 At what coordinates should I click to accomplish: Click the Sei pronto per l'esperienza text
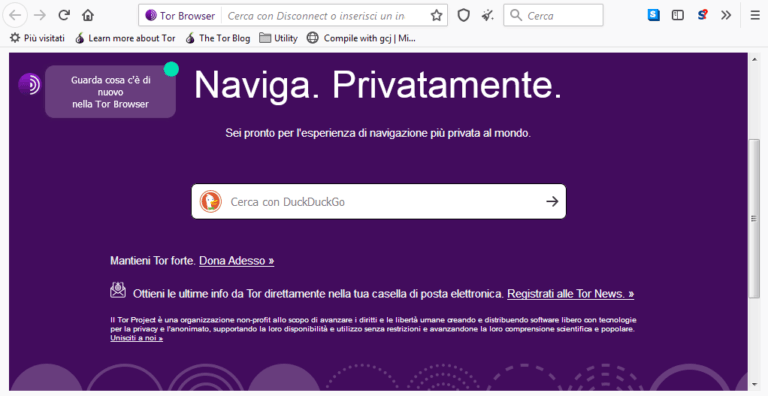(378, 133)
